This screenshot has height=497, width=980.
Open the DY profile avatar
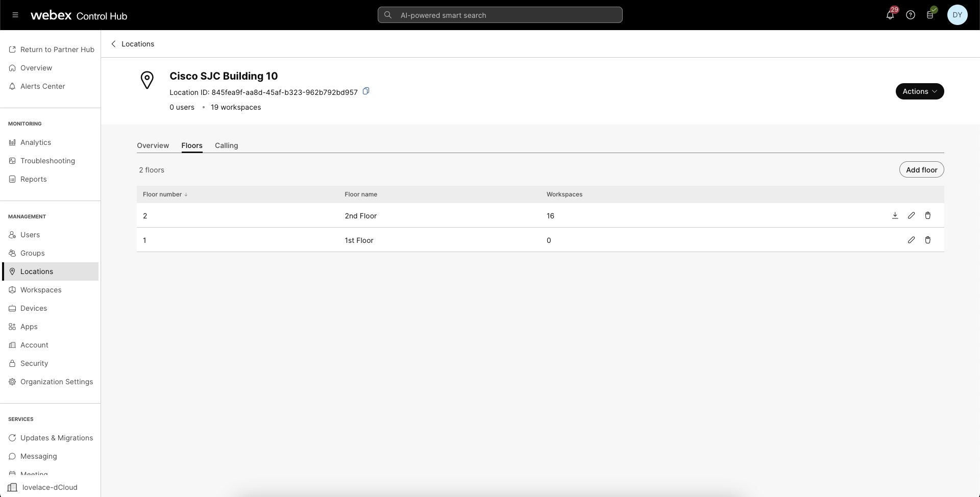coord(958,15)
